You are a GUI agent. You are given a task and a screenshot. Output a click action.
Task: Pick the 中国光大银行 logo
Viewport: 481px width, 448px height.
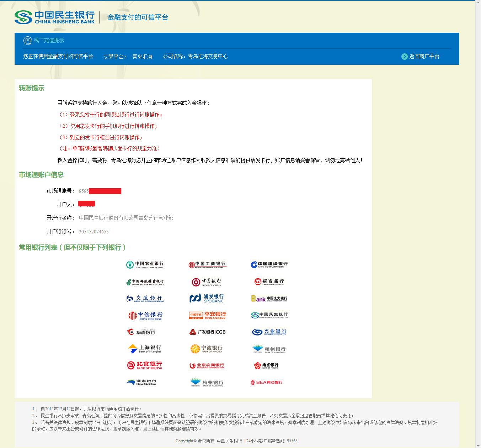269,299
